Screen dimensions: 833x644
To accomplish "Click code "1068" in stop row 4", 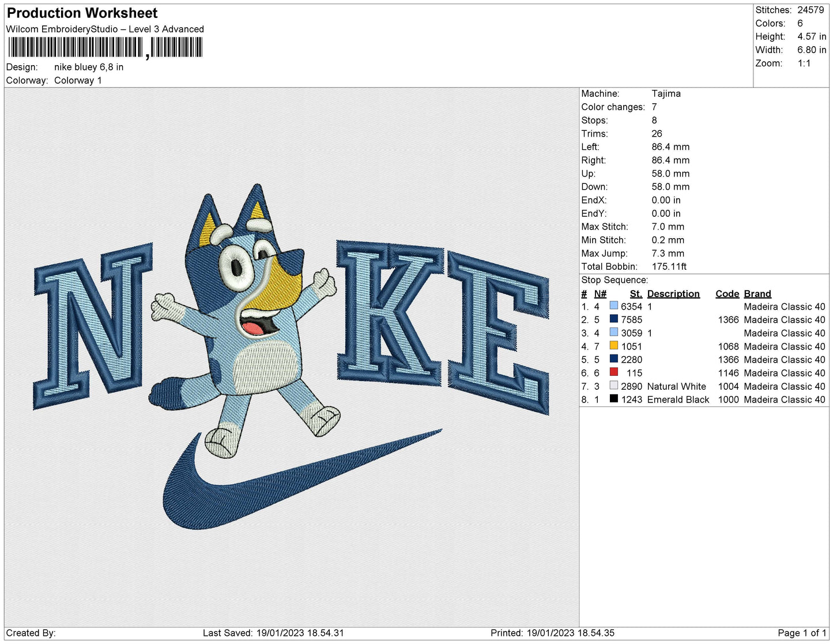I will [x=728, y=347].
